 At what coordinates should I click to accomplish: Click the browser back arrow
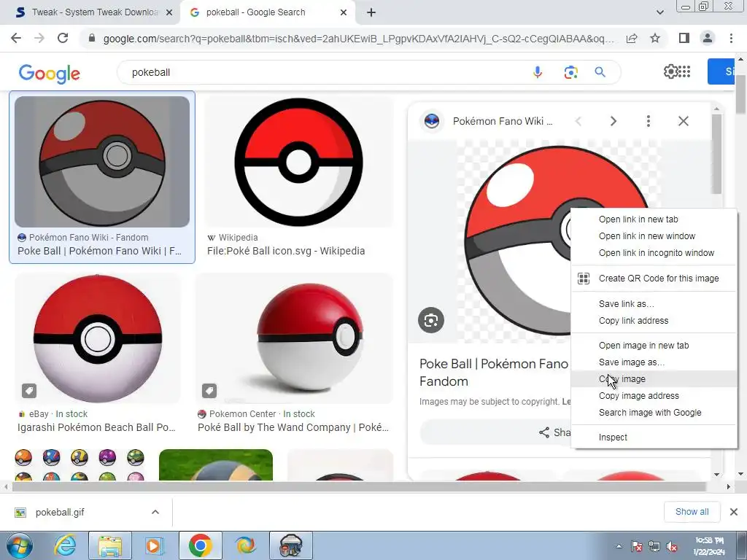[16, 38]
